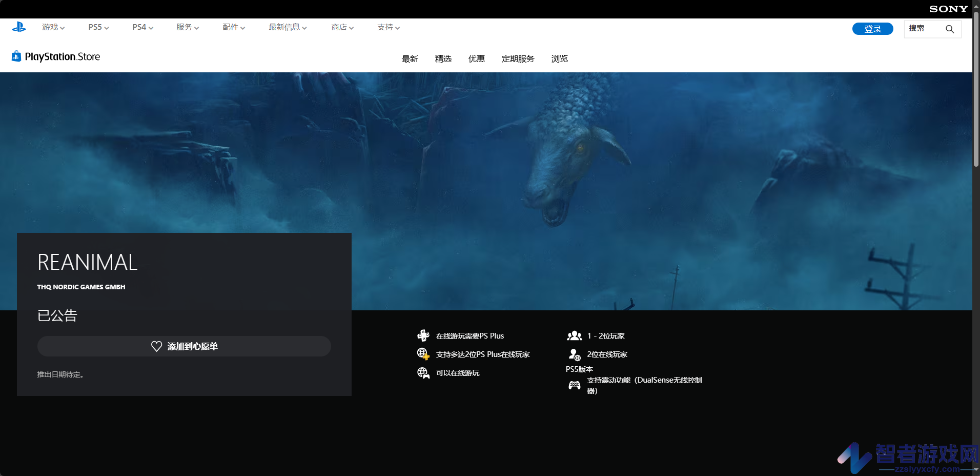The image size is (980, 476).
Task: Open the 定期服务 store tab
Action: (x=518, y=58)
